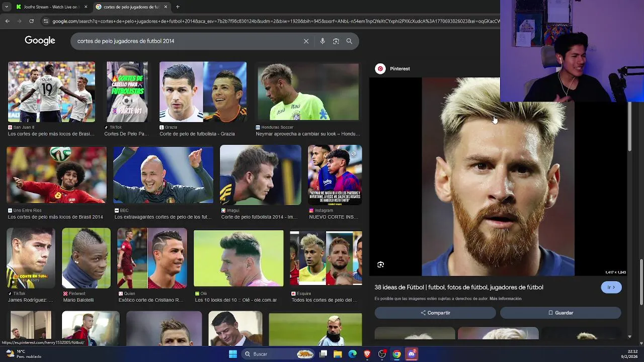
Task: Click the Pinterest source logo in preview
Action: [x=380, y=69]
